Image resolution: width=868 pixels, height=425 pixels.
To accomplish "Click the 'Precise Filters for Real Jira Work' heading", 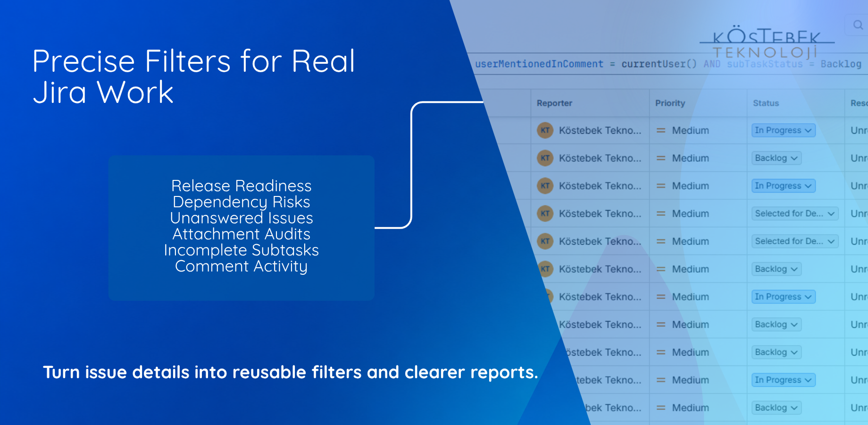I will pyautogui.click(x=193, y=76).
